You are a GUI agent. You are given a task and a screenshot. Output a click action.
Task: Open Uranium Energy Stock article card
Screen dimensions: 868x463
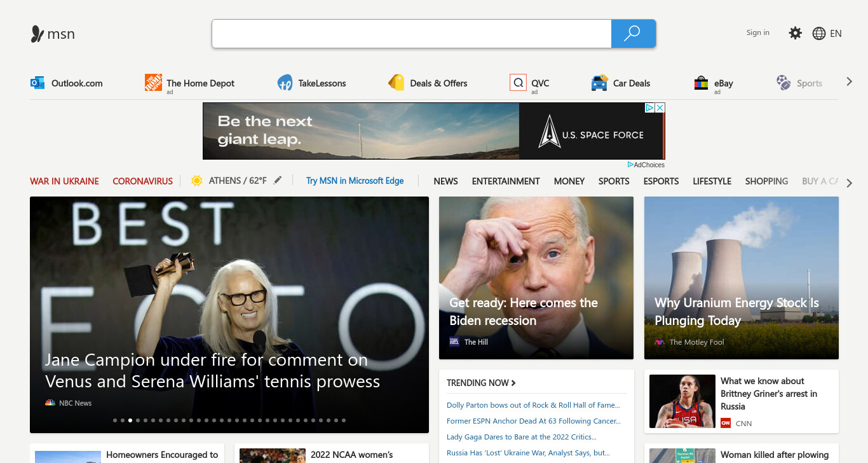pos(742,278)
